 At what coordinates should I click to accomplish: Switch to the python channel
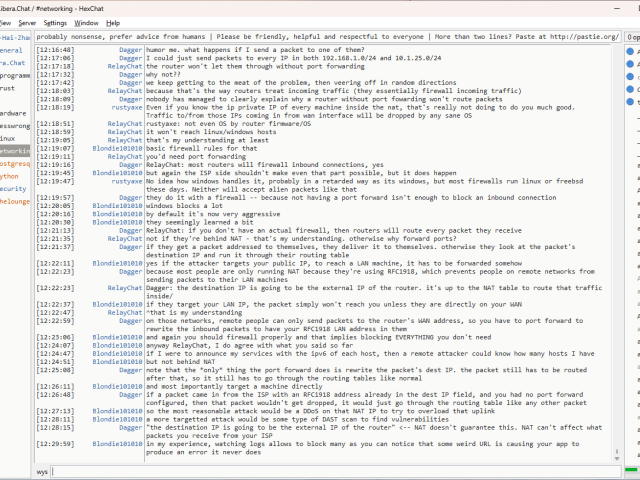click(10, 175)
